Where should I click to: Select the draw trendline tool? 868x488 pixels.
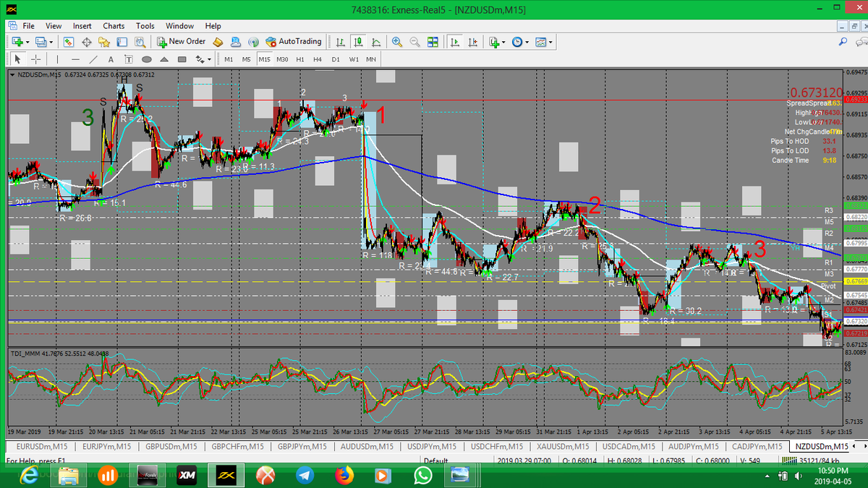pyautogui.click(x=93, y=59)
